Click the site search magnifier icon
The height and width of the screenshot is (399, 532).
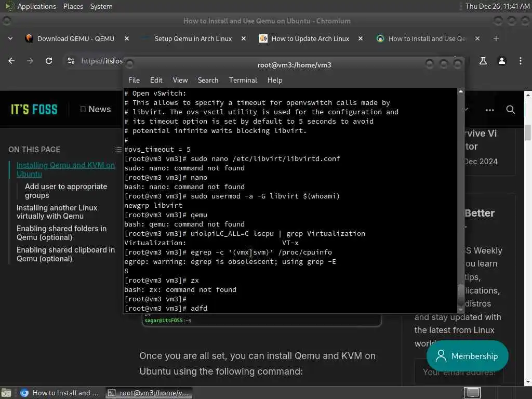pos(510,110)
